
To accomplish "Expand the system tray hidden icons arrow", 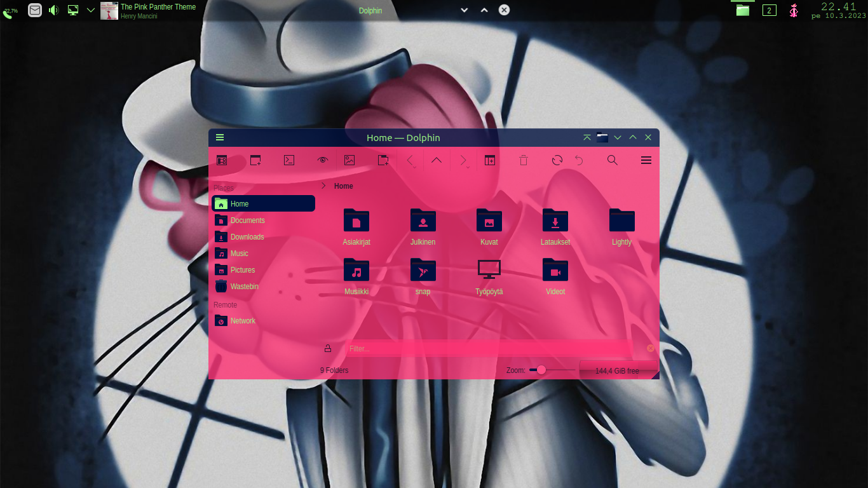I will pyautogui.click(x=91, y=10).
